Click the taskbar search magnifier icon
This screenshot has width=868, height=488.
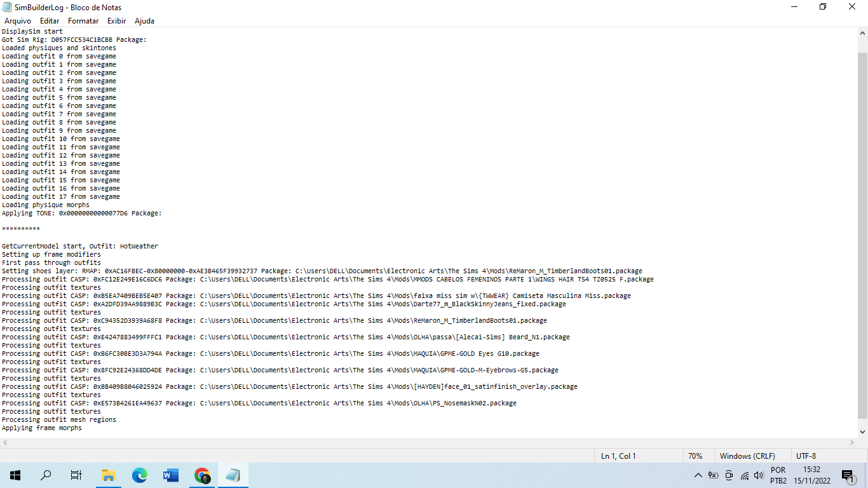click(46, 475)
